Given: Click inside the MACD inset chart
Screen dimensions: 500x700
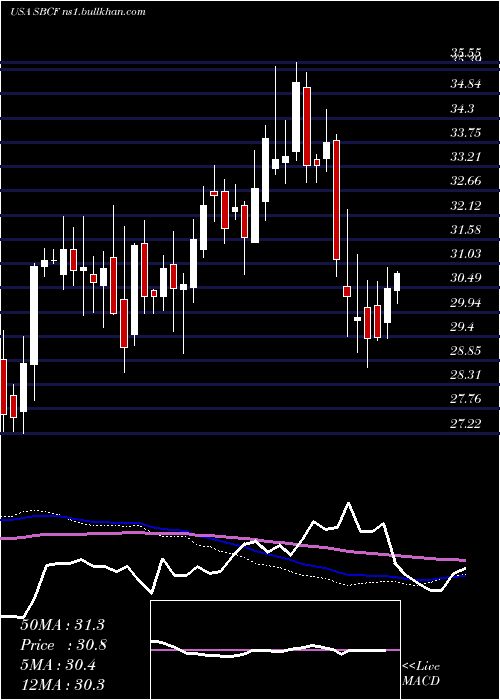Looking at the screenshot, I should coord(275,650).
